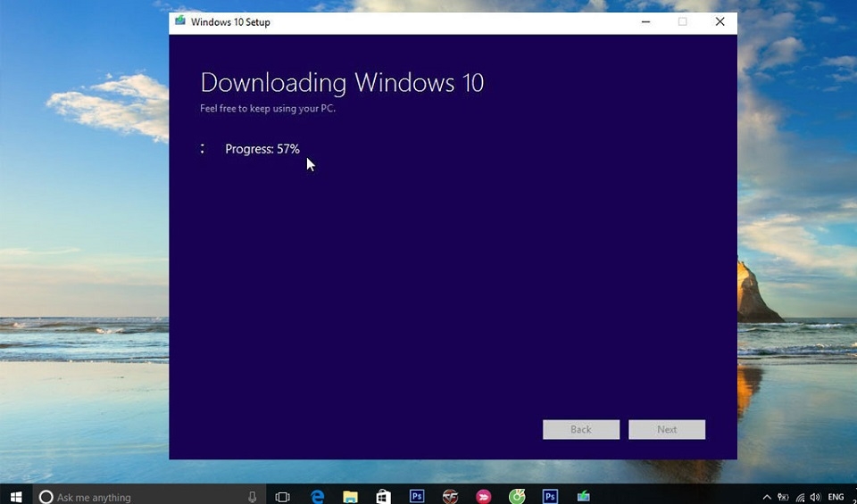Click the Cortana microphone icon
Screen dimensions: 857x504
[x=252, y=497]
